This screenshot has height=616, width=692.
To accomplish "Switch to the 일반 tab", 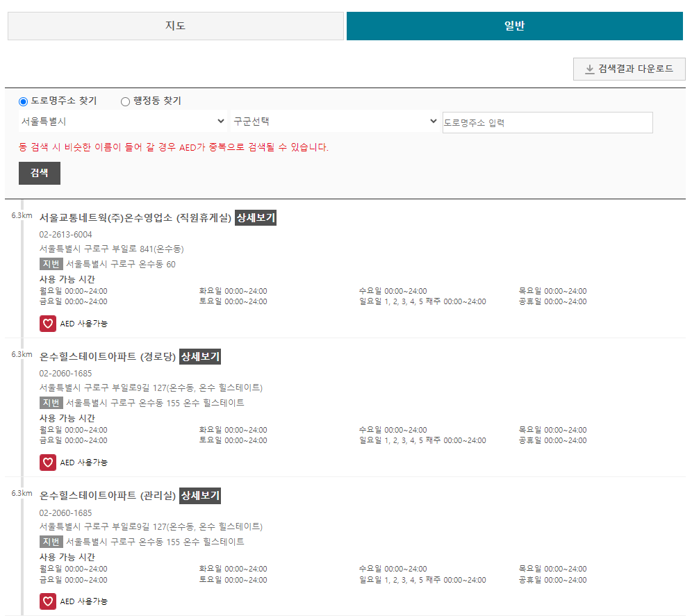I will pos(515,26).
